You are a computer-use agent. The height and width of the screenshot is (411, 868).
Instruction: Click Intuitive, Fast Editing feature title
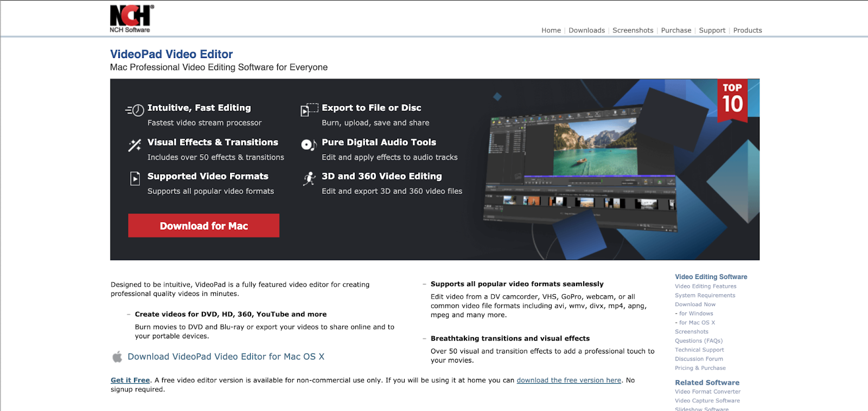click(199, 108)
